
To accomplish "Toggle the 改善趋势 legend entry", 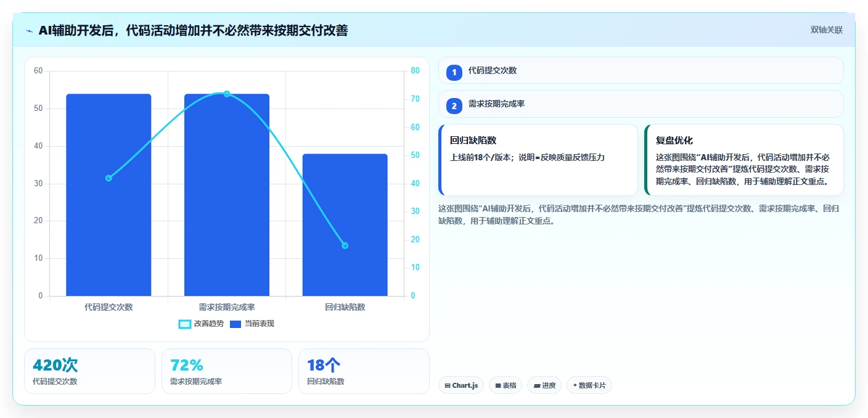I will point(201,324).
